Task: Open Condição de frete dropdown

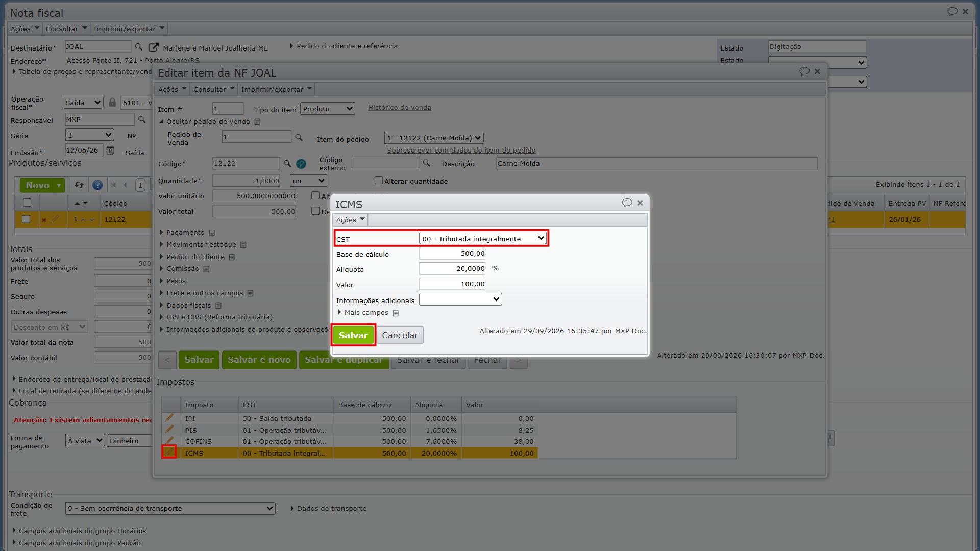Action: [x=170, y=508]
